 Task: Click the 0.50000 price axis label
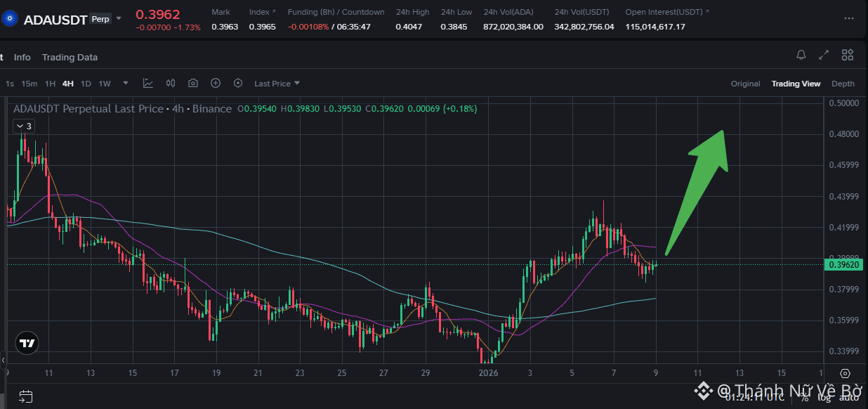(x=844, y=103)
